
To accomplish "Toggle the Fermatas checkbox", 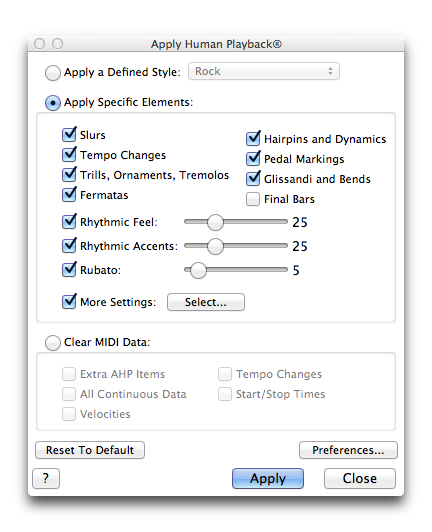I will [69, 194].
